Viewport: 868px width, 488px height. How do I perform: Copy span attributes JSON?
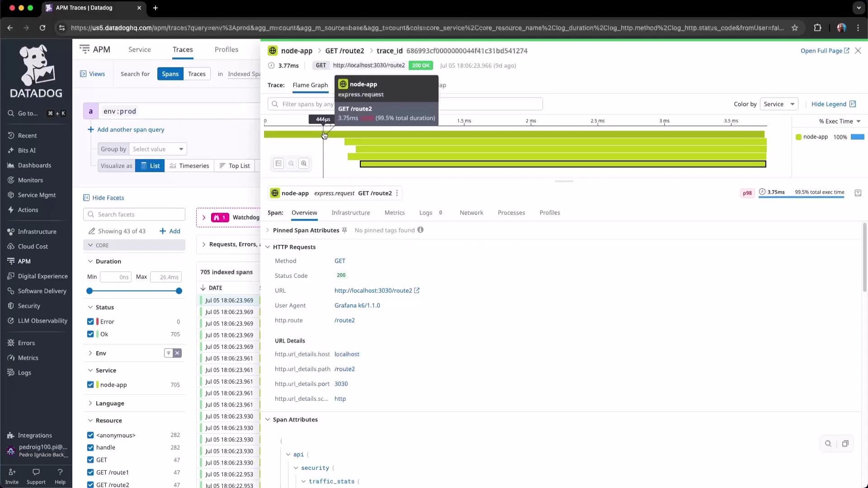tap(845, 444)
